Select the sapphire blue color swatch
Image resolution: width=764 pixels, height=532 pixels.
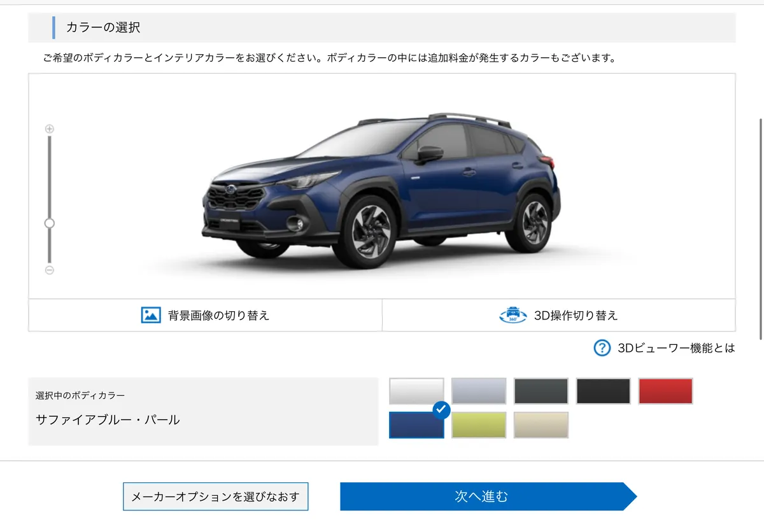point(416,425)
